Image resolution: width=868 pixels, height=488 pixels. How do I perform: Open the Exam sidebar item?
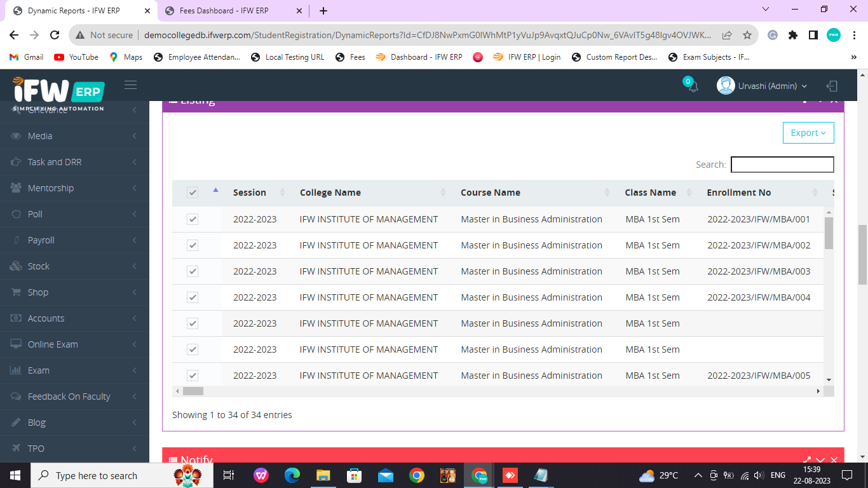[74, 370]
